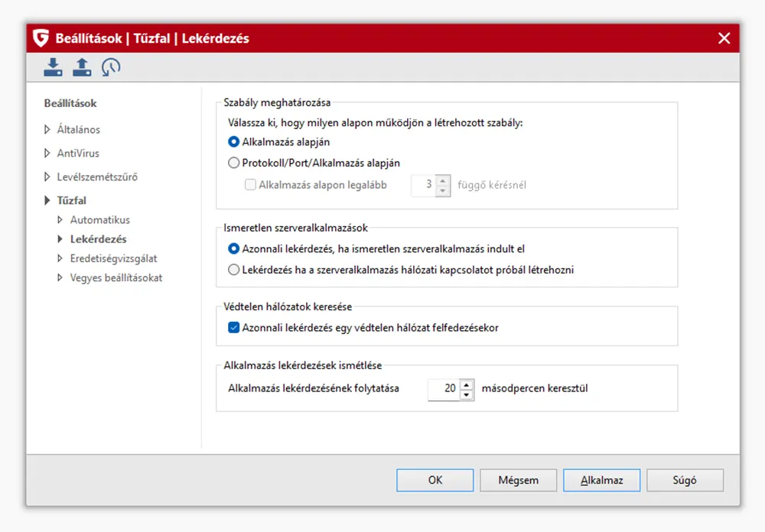Uncheck Azonnali lekérdezés egy védtelen hálózat checkbox
Viewport: 765px width, 532px height.
pyautogui.click(x=234, y=328)
